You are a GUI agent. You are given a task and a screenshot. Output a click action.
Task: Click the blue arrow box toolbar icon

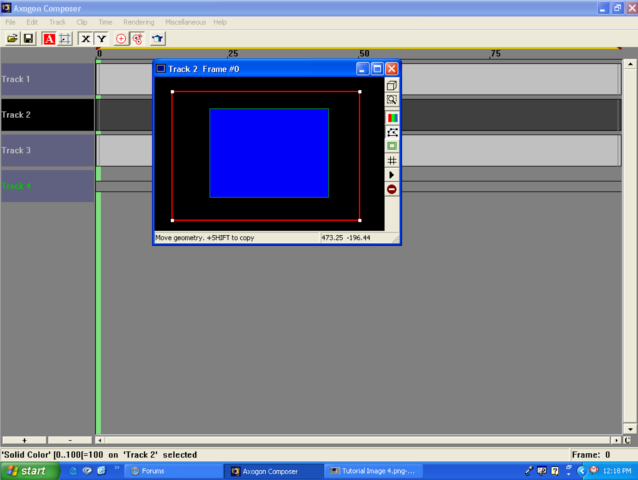157,39
